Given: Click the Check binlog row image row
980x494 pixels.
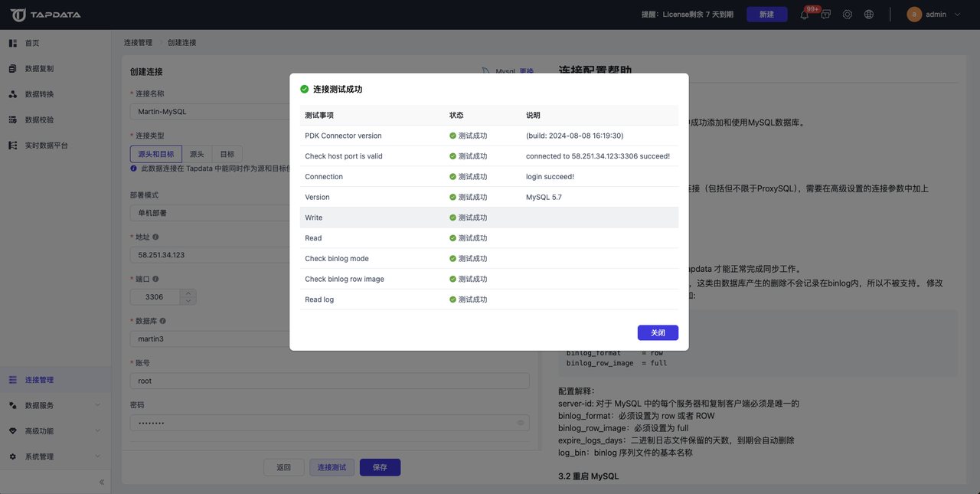Looking at the screenshot, I should pyautogui.click(x=488, y=279).
